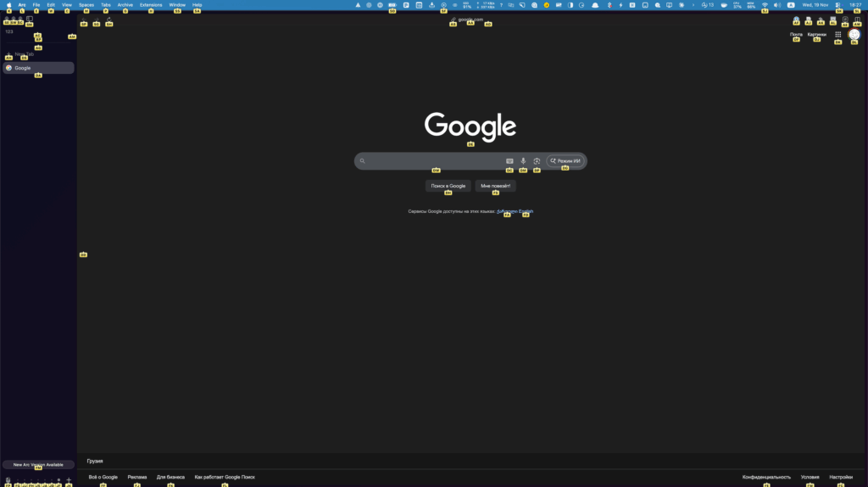Click the voice search microphone icon
The height and width of the screenshot is (487, 868).
pos(523,161)
